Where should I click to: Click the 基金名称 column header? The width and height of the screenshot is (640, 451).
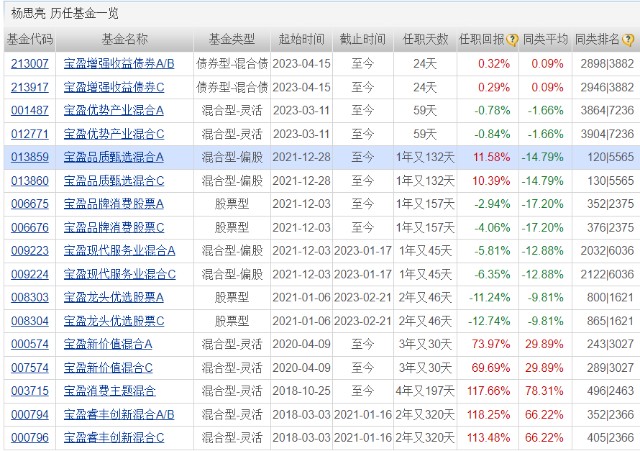pos(124,40)
